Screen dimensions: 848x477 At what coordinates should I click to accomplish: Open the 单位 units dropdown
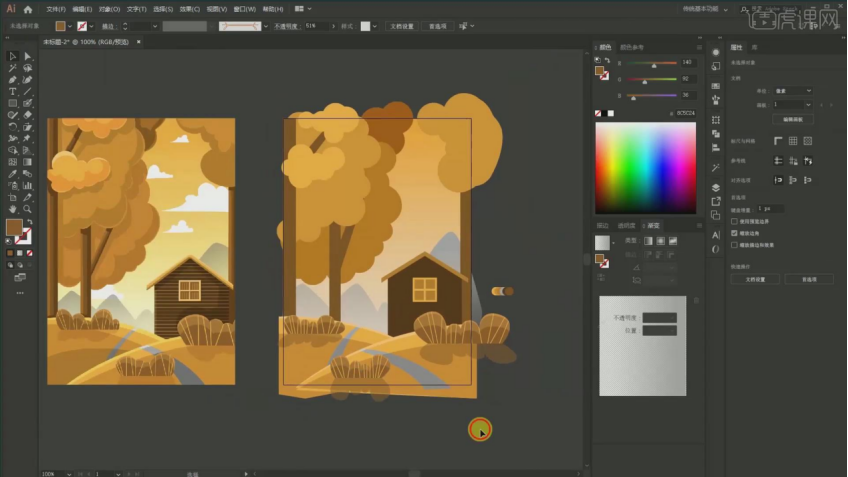791,89
